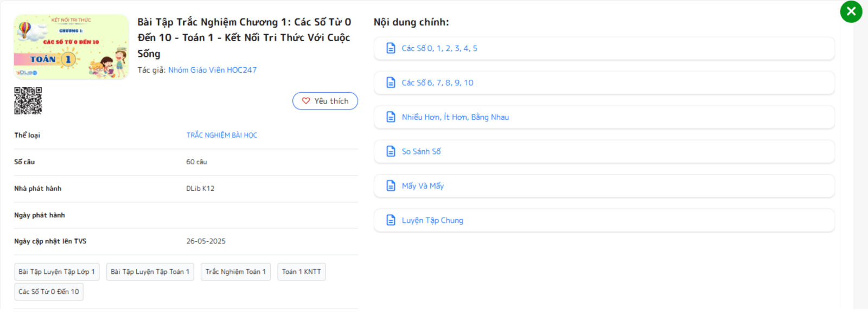Image resolution: width=868 pixels, height=314 pixels.
Task: Click document icon beside Mấy Và Mấy
Action: 391,186
